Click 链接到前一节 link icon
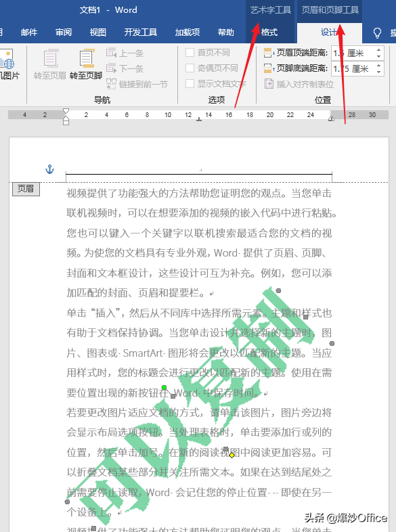Image resolution: width=396 pixels, height=532 pixels. [111, 84]
